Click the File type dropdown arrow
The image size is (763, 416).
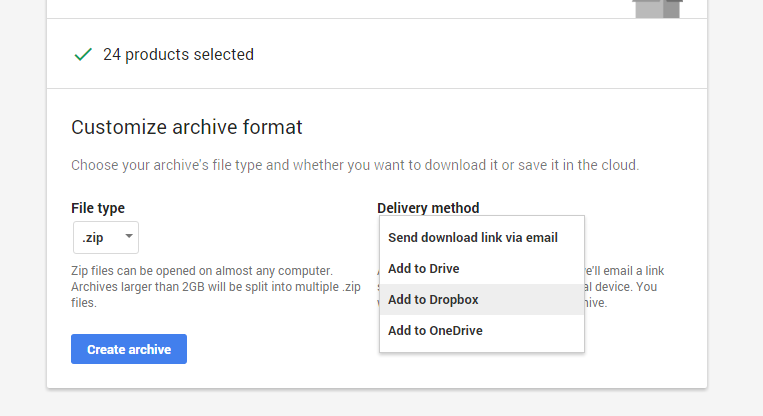(x=128, y=237)
